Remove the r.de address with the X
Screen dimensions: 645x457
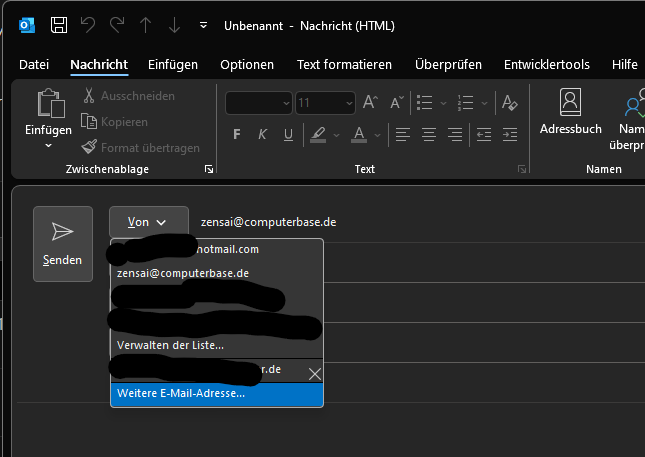pos(315,374)
